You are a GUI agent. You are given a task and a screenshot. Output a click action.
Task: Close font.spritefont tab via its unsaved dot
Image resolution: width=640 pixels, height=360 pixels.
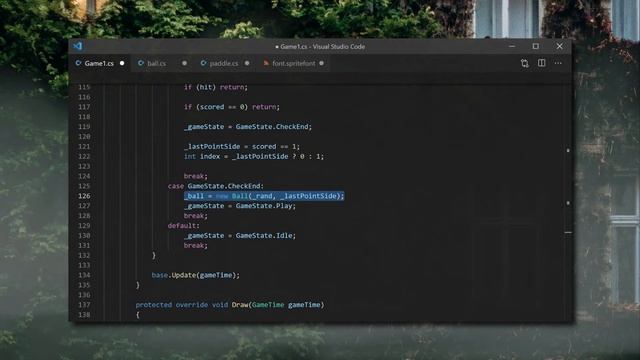point(322,63)
